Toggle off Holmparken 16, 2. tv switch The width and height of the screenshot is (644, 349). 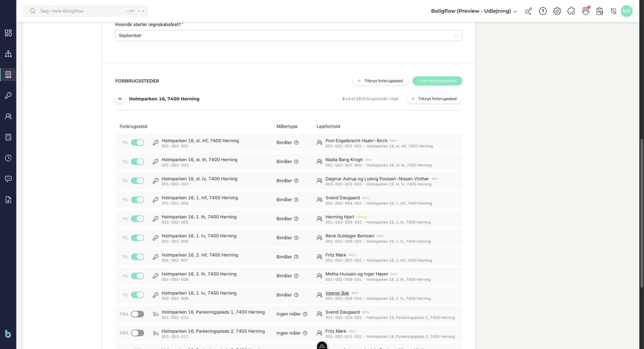coord(138,295)
